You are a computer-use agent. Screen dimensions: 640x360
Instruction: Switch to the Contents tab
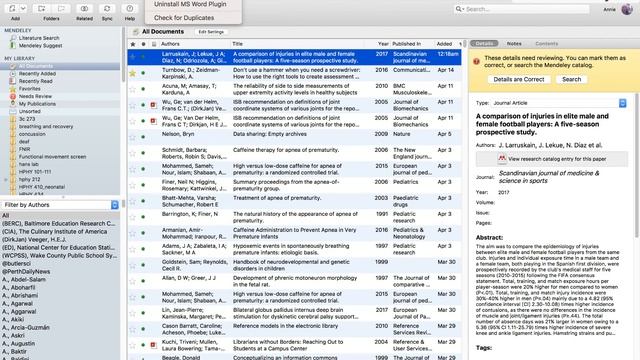click(546, 44)
